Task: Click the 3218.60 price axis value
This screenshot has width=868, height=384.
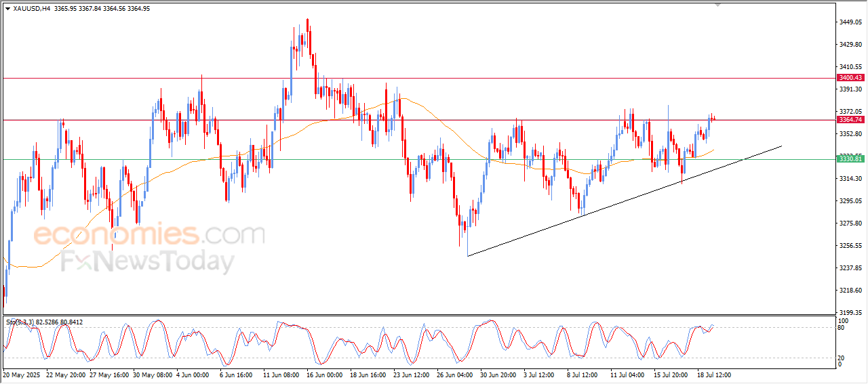Action: tap(850, 291)
